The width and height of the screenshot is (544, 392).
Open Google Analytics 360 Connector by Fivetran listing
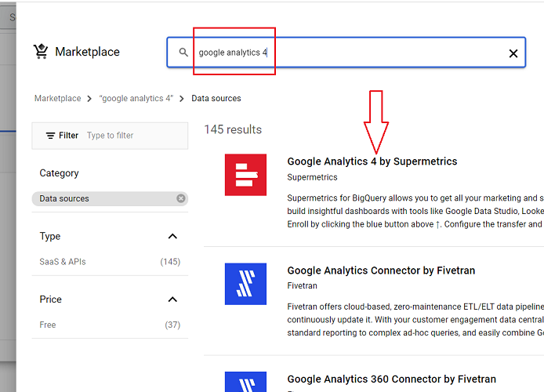(391, 379)
